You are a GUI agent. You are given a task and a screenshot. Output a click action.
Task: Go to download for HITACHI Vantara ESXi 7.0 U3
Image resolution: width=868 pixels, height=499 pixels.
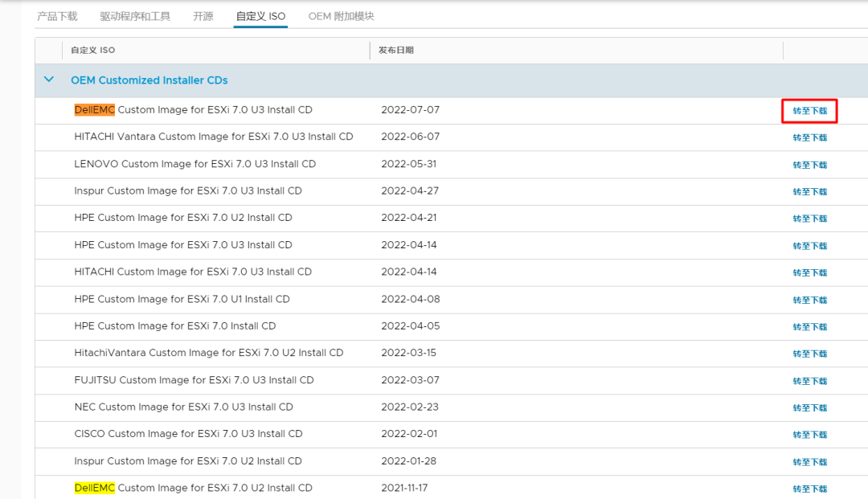(809, 137)
